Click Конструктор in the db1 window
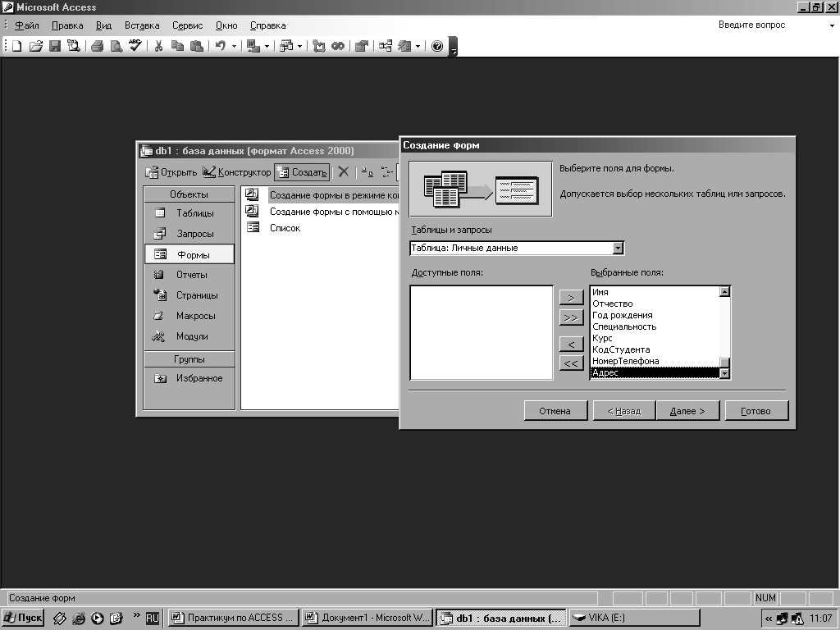Screen dimensions: 840x630 pyautogui.click(x=237, y=172)
